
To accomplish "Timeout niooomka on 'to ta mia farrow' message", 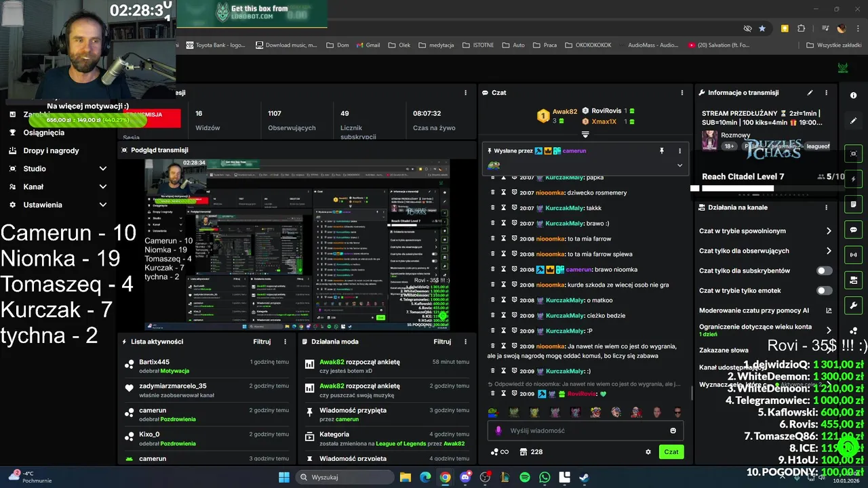I will tap(504, 239).
